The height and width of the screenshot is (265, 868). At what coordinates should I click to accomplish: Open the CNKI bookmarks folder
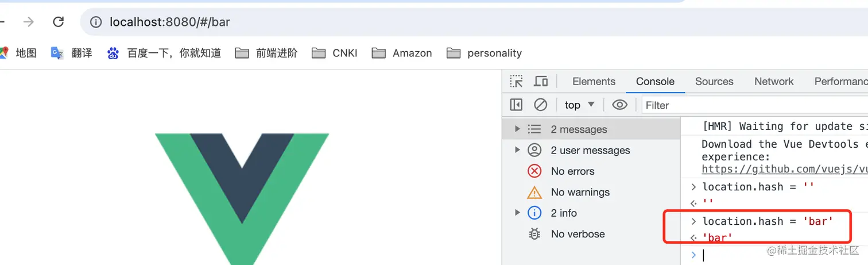[335, 53]
